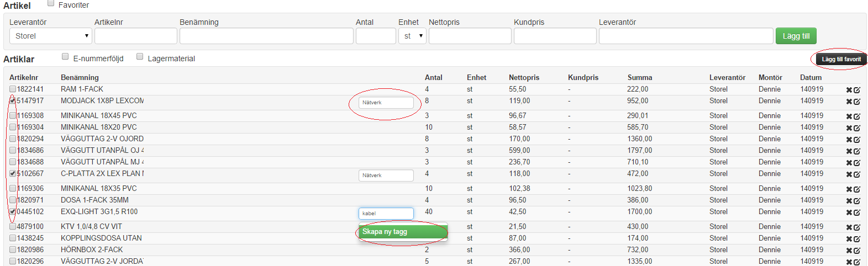Enable the Favoriter checkbox

51,3
